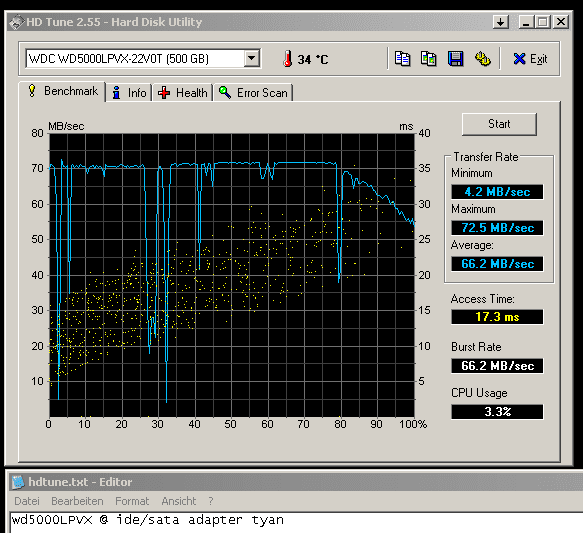Open the drive selection dropdown arrow
This screenshot has height=533, width=583.
click(252, 58)
